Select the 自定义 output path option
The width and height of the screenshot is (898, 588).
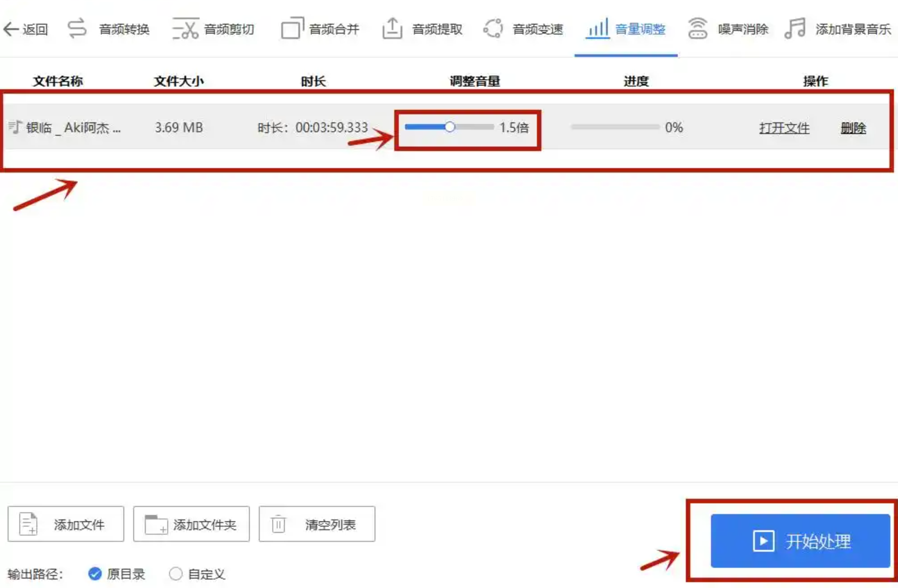point(175,573)
